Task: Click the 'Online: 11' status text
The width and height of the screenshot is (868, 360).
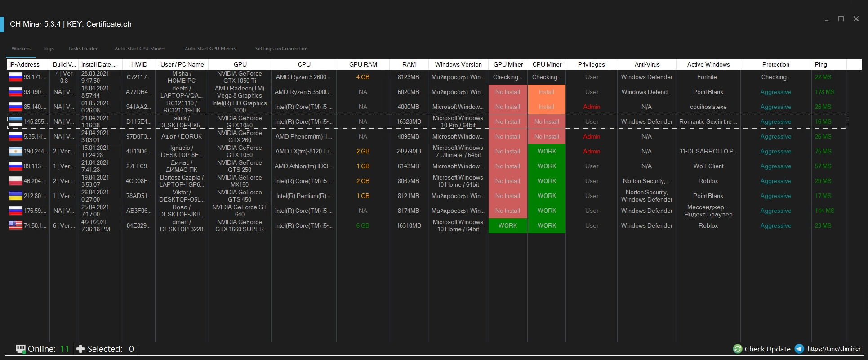Action: click(49, 349)
